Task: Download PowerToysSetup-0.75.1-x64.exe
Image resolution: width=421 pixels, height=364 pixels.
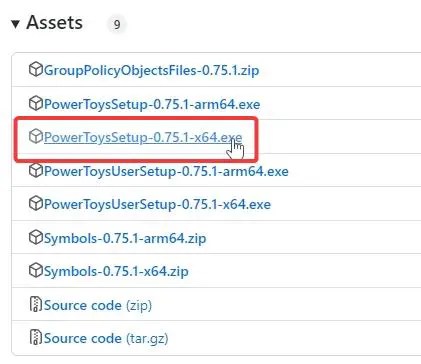Action: pyautogui.click(x=143, y=137)
